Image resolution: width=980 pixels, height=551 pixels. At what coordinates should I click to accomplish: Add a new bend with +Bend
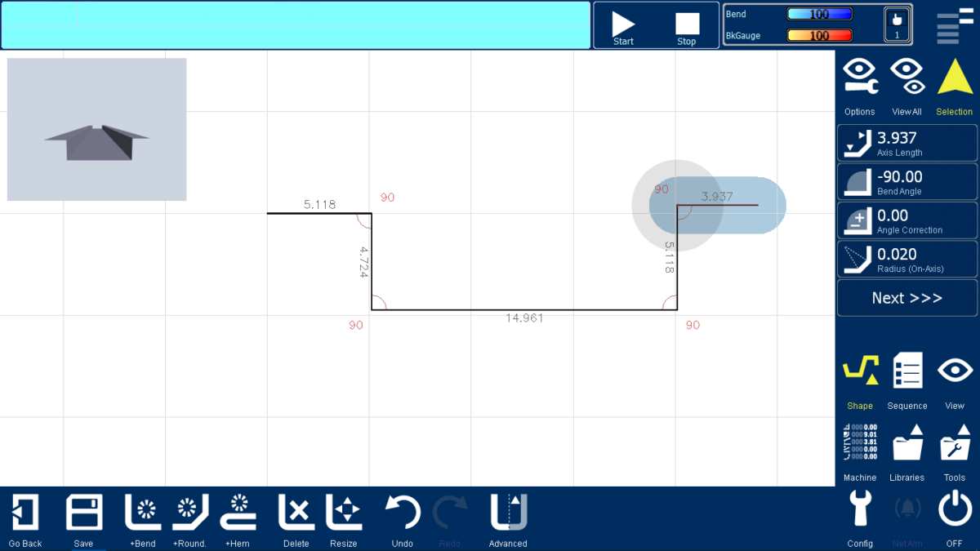(x=142, y=519)
